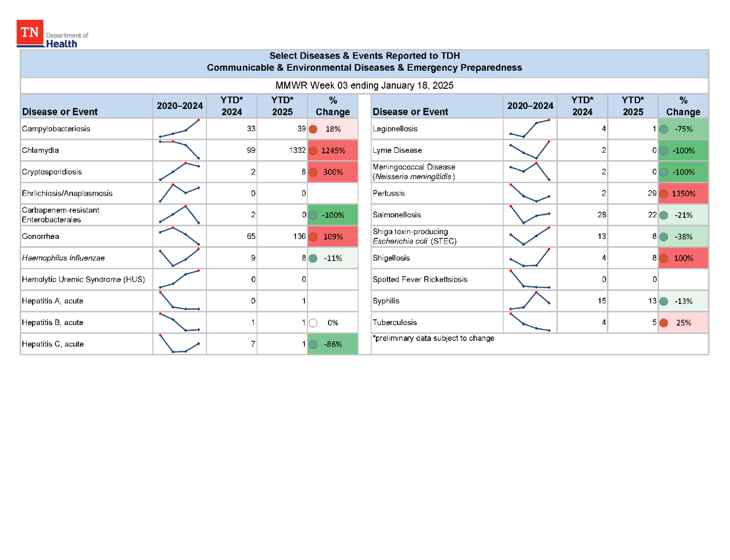
Task: Expand the YTD* 2025 column header
Action: (283, 105)
